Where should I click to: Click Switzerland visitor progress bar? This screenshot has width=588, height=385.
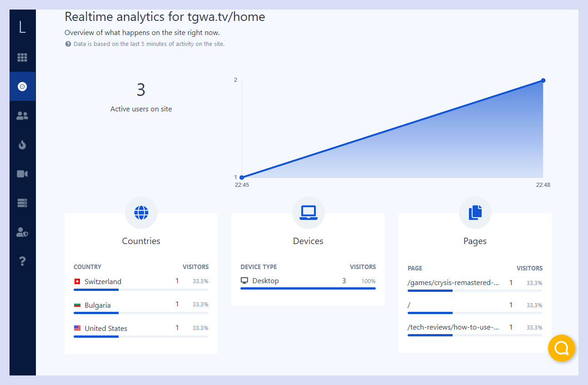point(141,290)
